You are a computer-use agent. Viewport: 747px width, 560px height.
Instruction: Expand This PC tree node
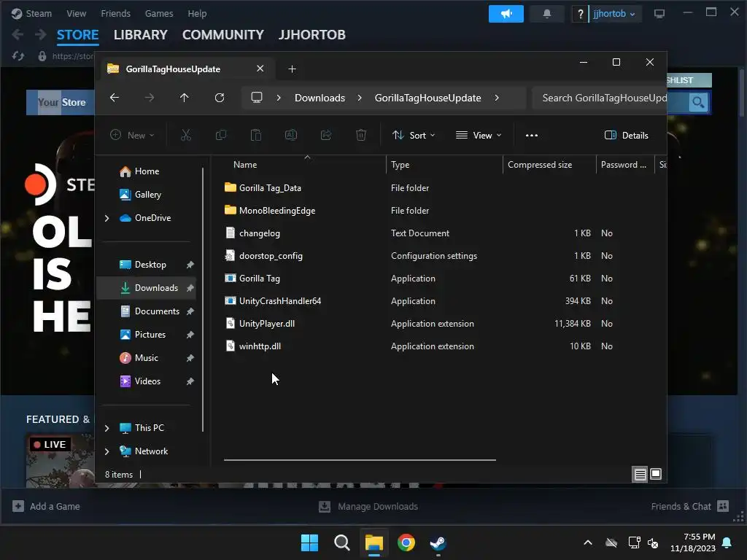[107, 428]
